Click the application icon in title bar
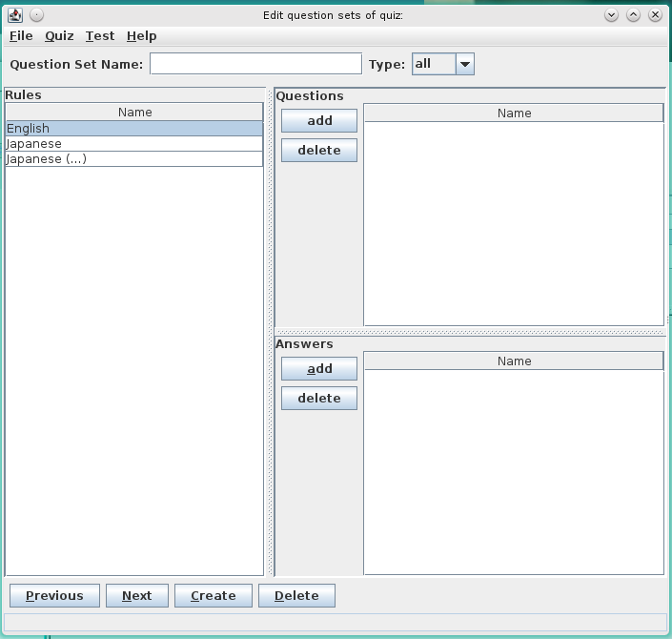Viewport: 672px width, 639px height. (x=15, y=15)
